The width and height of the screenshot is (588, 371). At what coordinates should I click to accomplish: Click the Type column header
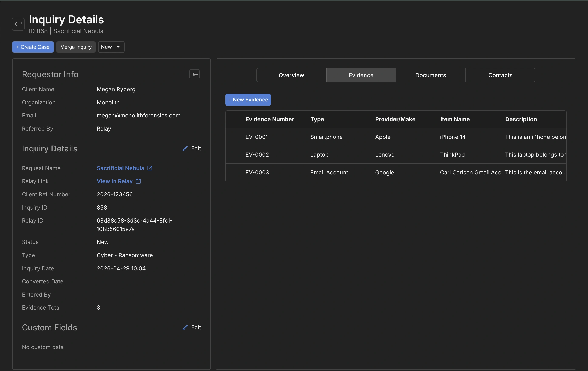pos(317,119)
